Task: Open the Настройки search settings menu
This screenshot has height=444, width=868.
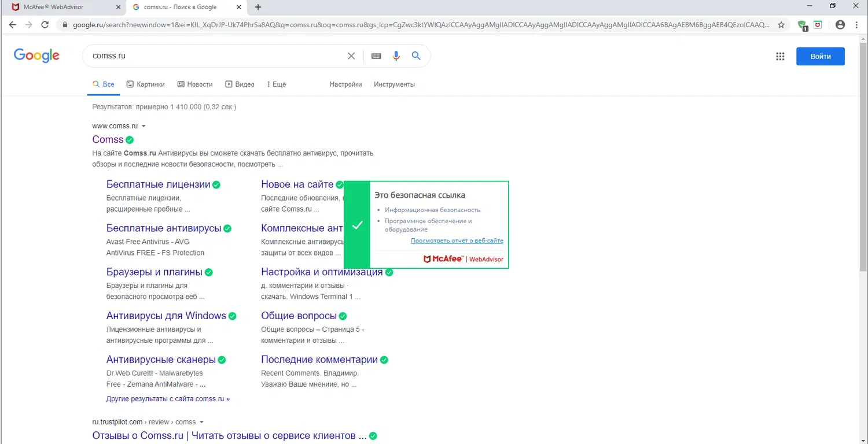Action: [x=345, y=84]
